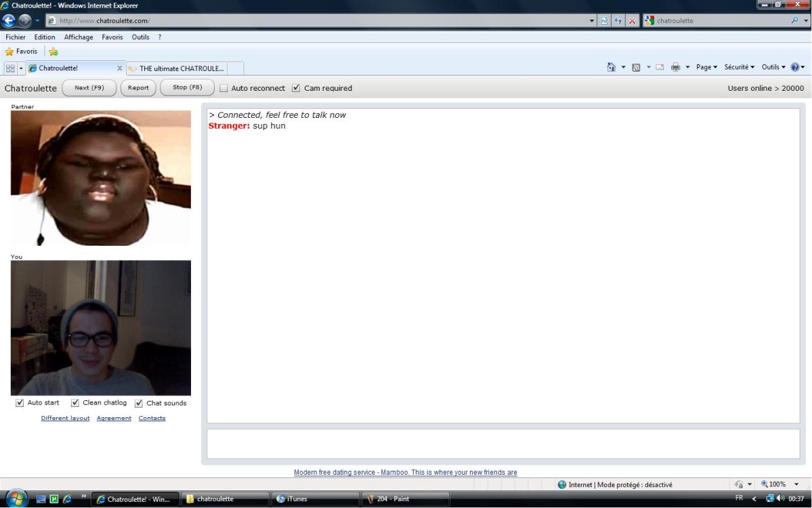Refresh the page with the refresh icon

pyautogui.click(x=618, y=21)
